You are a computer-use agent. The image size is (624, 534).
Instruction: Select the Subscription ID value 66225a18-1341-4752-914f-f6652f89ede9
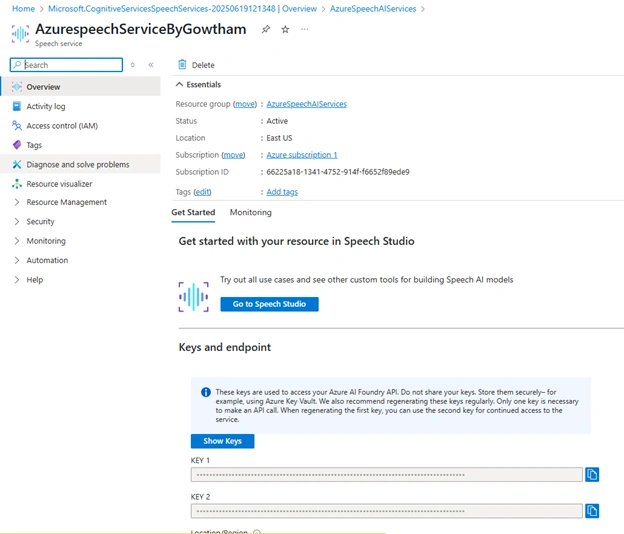pyautogui.click(x=338, y=172)
